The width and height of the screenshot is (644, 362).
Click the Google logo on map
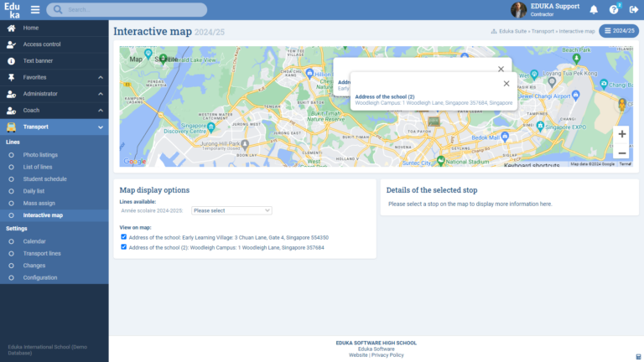pyautogui.click(x=135, y=161)
